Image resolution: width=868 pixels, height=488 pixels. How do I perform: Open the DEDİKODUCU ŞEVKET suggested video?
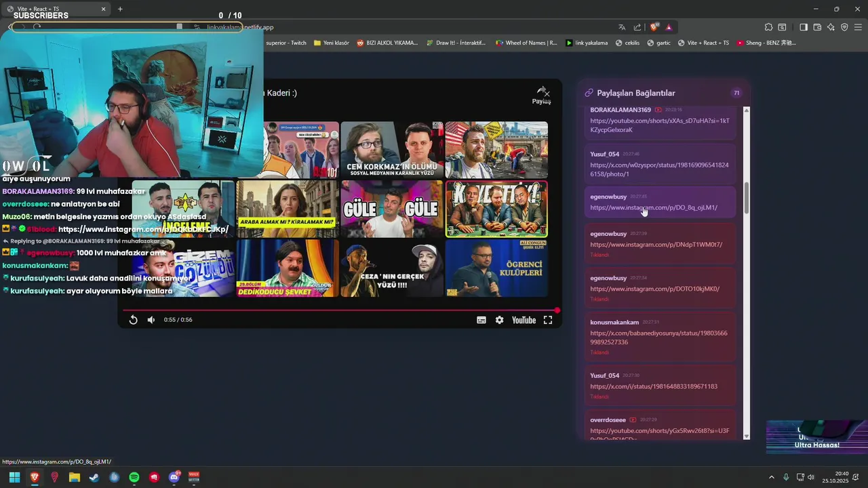tap(288, 268)
